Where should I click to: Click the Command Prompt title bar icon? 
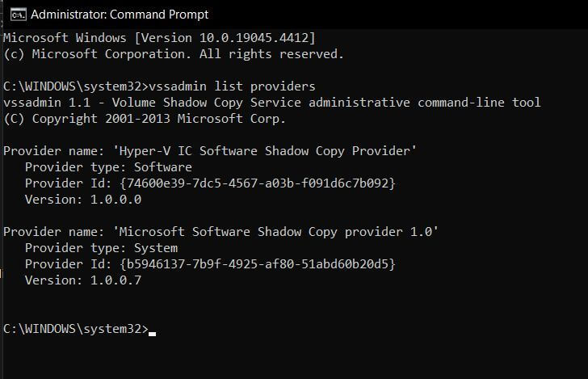click(x=19, y=15)
